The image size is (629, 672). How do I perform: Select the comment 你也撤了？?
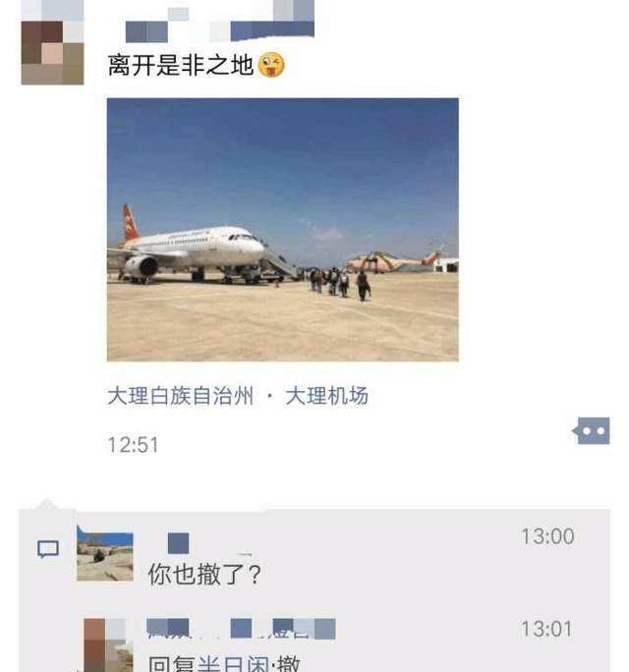coord(204,575)
